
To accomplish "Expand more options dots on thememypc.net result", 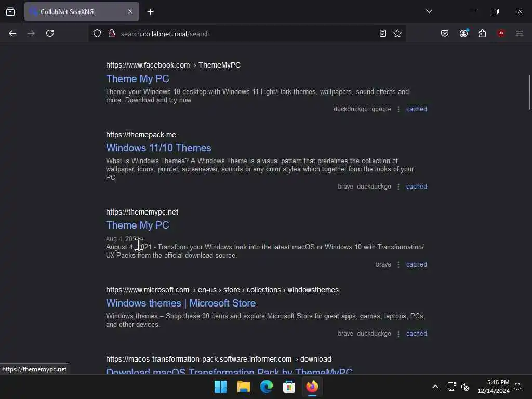I will (398, 264).
